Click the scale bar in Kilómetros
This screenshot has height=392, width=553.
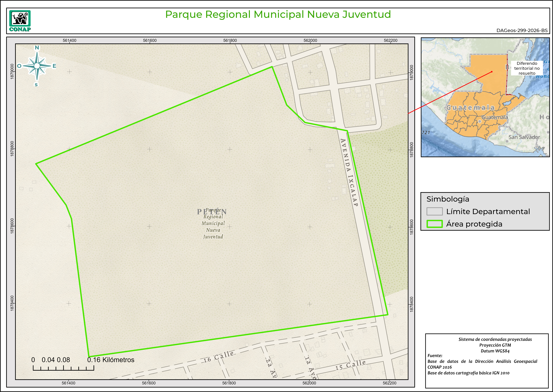[x=63, y=368]
